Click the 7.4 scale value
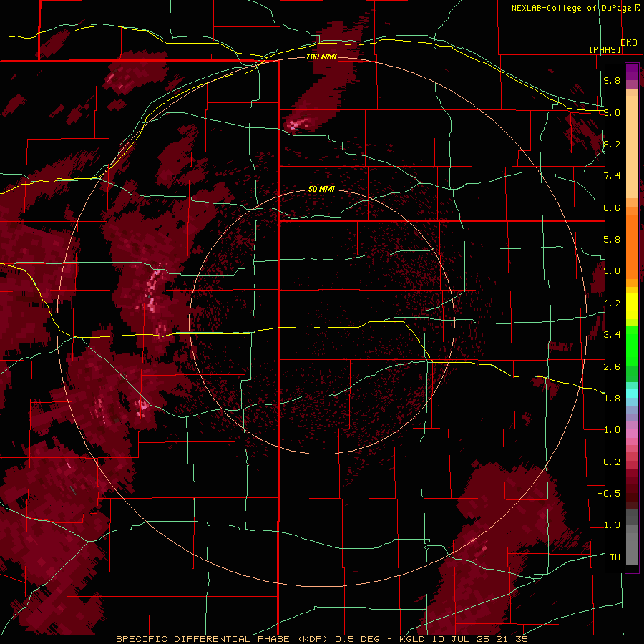This screenshot has height=644, width=644. tap(612, 176)
